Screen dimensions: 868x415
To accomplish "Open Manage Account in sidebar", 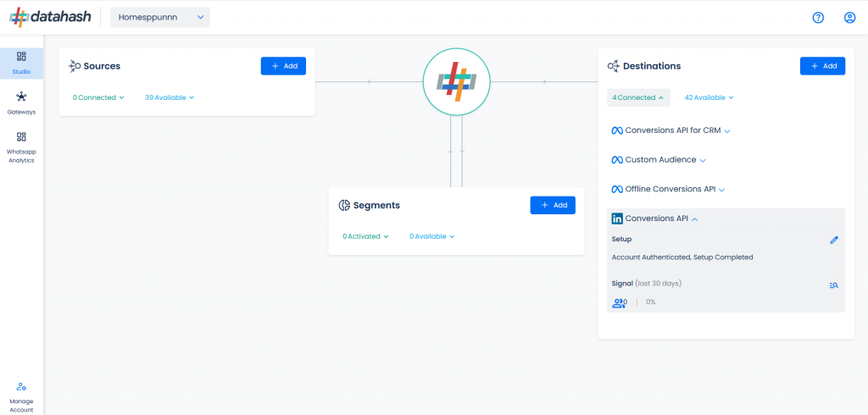I will [x=21, y=397].
